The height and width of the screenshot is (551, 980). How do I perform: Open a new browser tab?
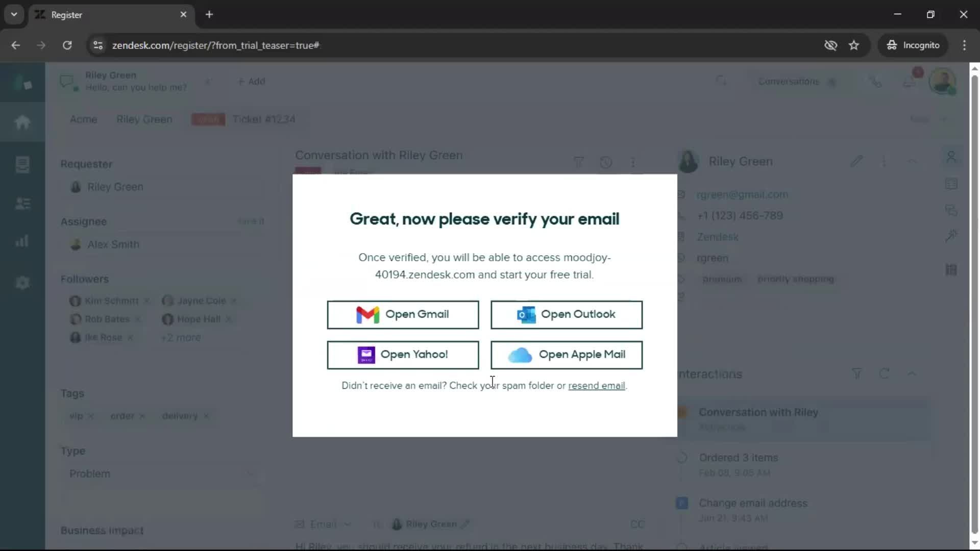coord(209,14)
